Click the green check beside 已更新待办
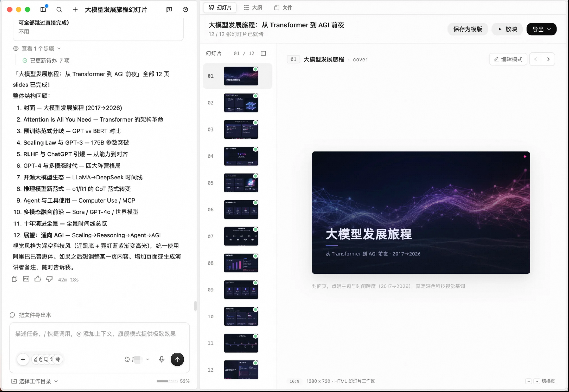 pos(25,60)
